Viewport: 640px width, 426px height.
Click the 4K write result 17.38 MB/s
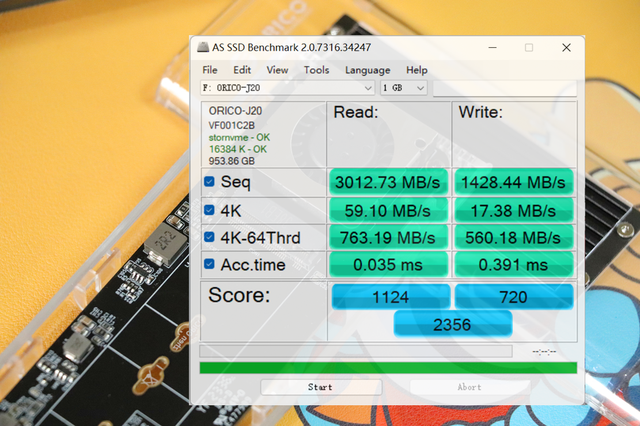pos(513,210)
